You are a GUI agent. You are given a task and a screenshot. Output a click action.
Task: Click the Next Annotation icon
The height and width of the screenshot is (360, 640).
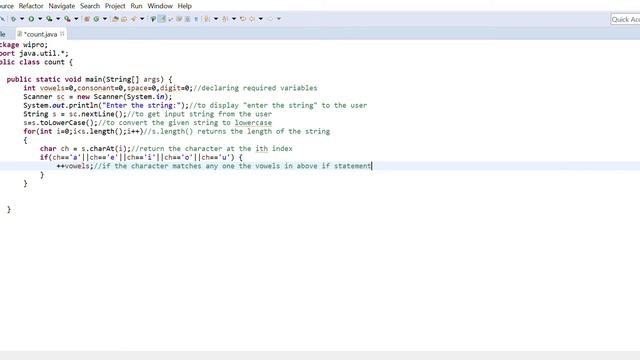(x=207, y=19)
